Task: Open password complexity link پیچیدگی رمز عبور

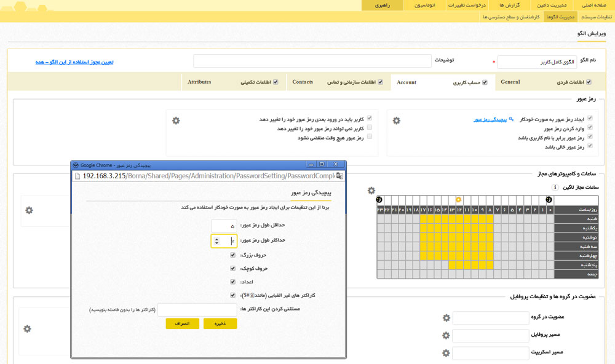Action: 490,119
